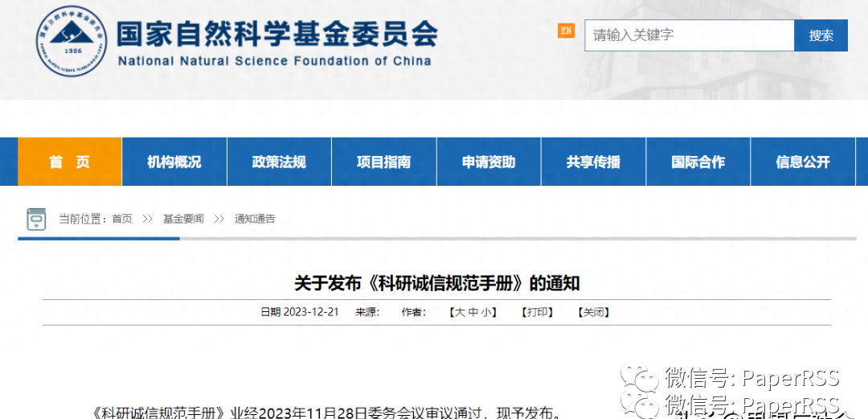Focus the keyword search input field
Screen dimensions: 868x419
point(689,35)
